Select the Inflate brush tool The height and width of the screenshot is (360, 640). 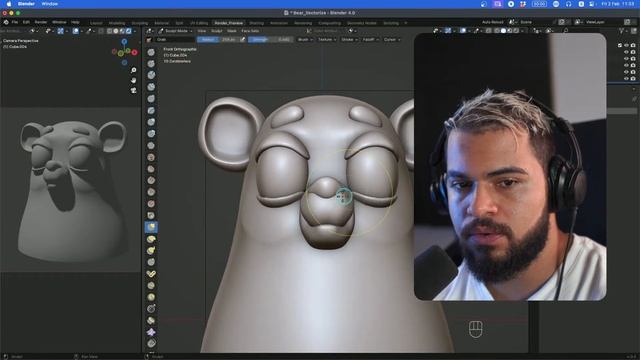[x=151, y=122]
